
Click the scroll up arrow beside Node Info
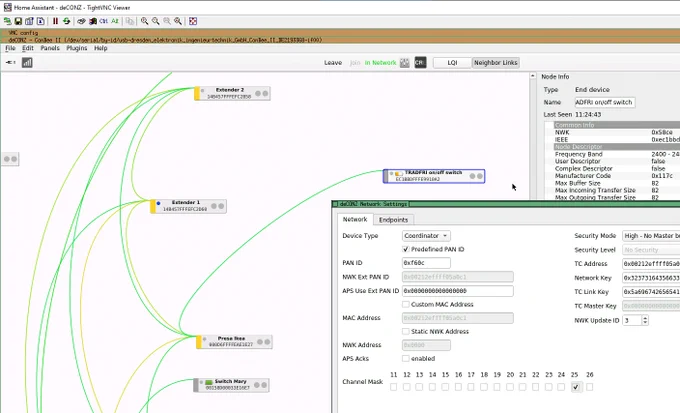point(533,76)
